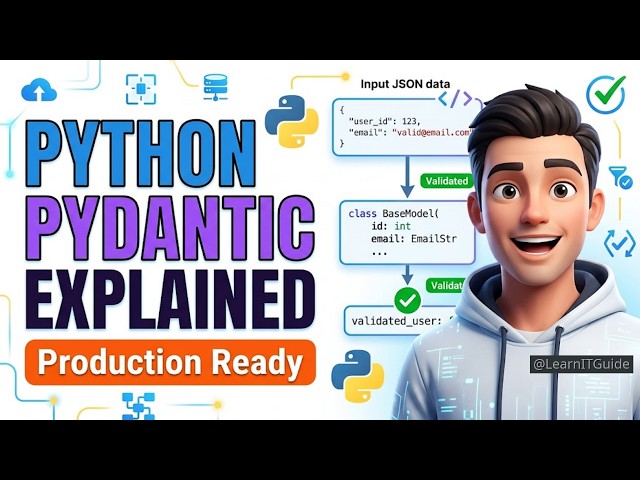Click the Input JSON data heading
This screenshot has height=480, width=640.
(x=405, y=84)
